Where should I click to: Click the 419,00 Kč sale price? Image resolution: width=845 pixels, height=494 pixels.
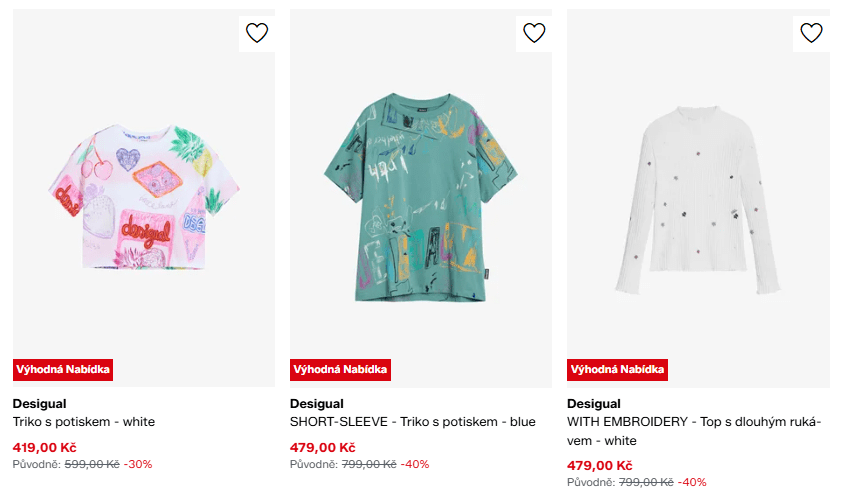click(x=44, y=447)
